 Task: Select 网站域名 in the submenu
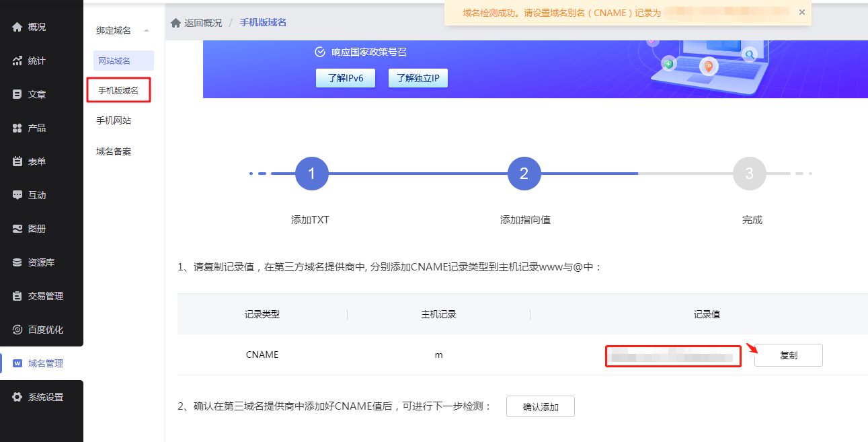(124, 61)
